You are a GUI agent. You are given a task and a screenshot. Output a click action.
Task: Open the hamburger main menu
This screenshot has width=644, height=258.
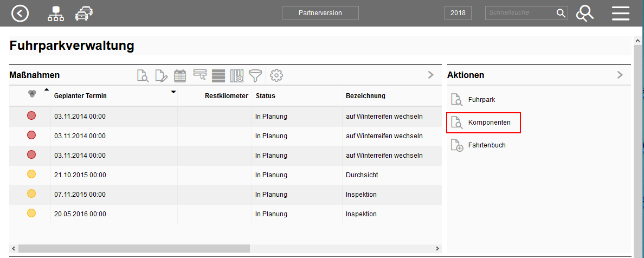620,14
